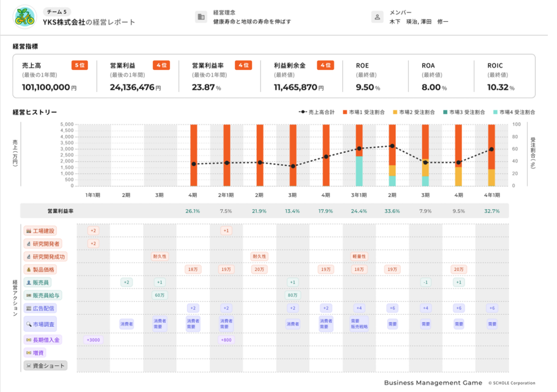
Task: Click the 80万 salesperson salary tag
Action: (x=293, y=295)
